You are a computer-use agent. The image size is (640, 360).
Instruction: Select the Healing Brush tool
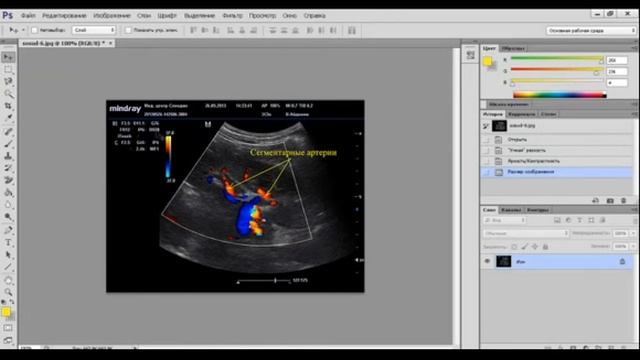coord(8,131)
